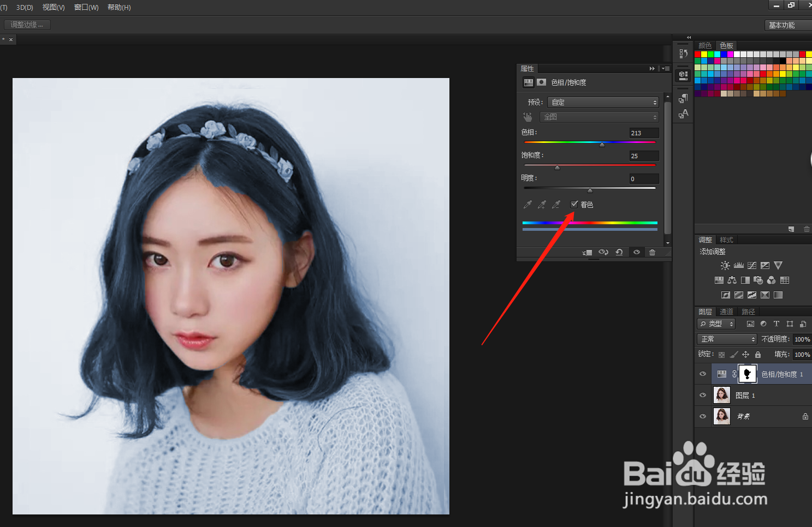Toggle layer visibility eye in Properties footer
This screenshot has height=527, width=812.
pos(637,253)
